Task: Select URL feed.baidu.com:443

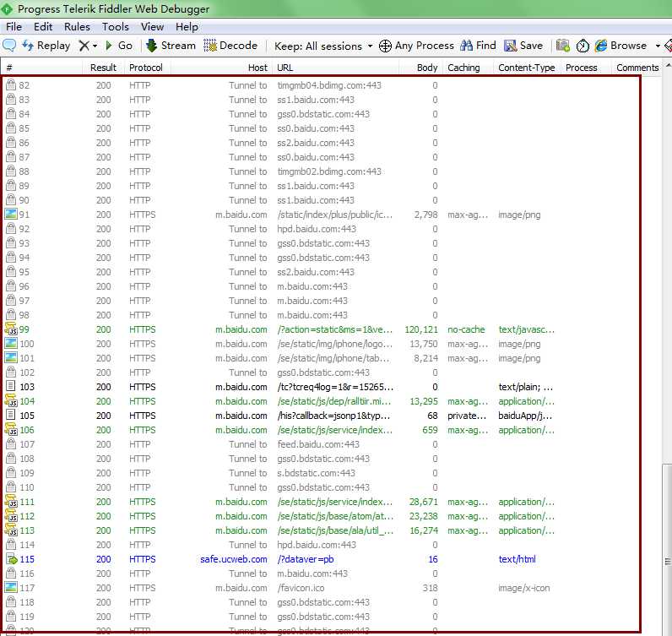Action: pyautogui.click(x=318, y=444)
